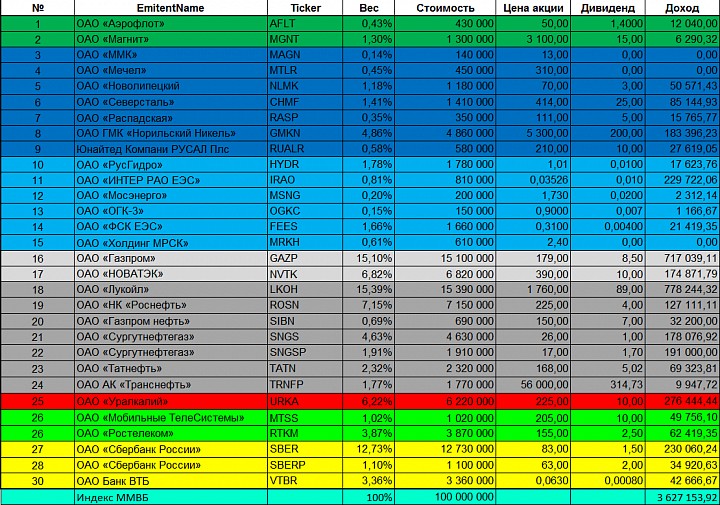
Task: Click cell ОАО Банк ВТБ
Action: pos(170,481)
